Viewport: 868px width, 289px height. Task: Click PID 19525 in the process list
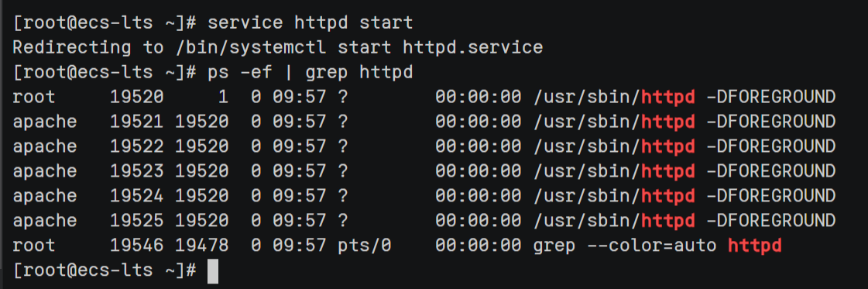tap(137, 220)
